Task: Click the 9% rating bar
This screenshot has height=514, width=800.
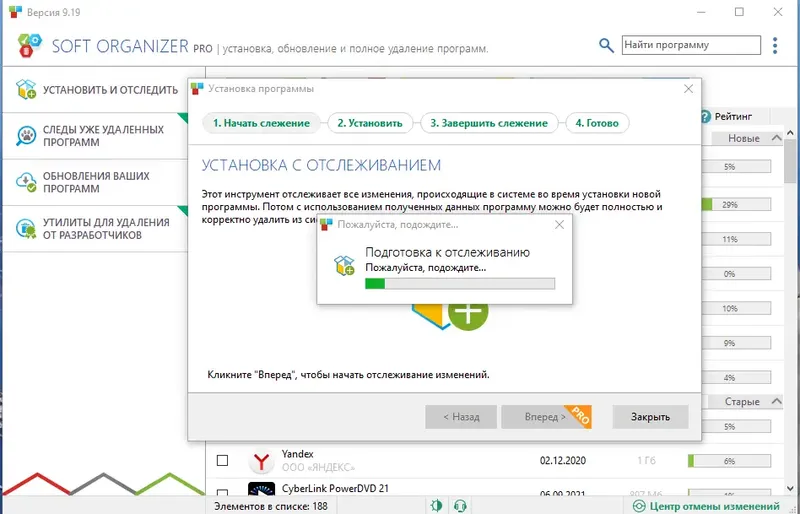Action: 736,343
